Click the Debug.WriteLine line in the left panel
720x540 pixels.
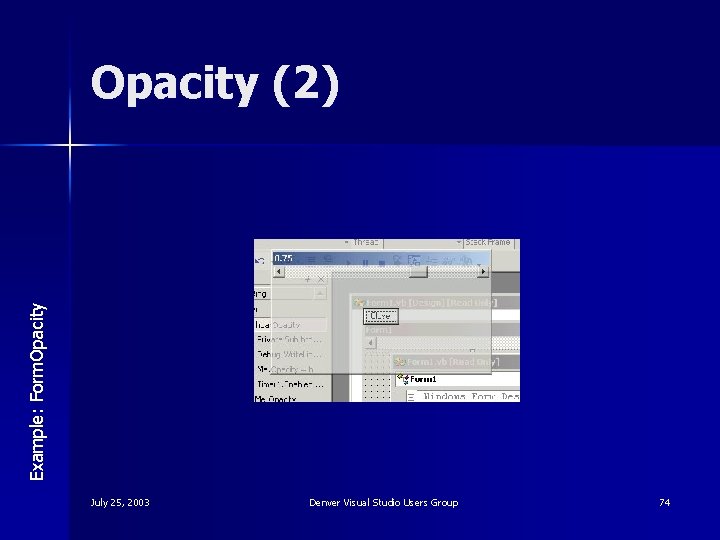[x=289, y=354]
